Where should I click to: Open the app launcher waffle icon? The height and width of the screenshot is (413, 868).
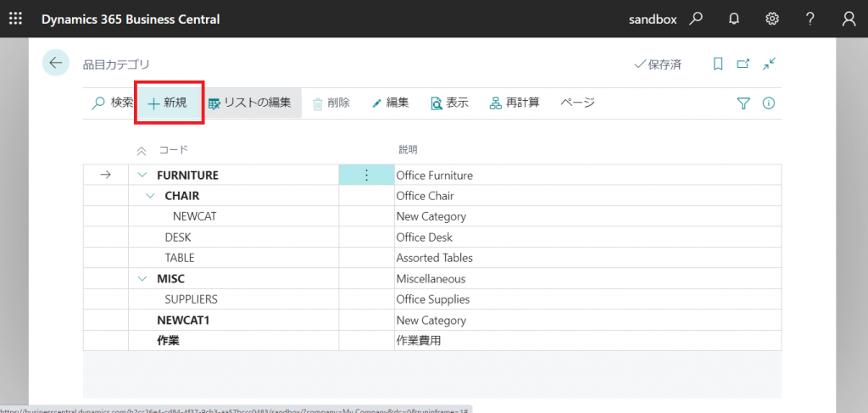pyautogui.click(x=15, y=19)
